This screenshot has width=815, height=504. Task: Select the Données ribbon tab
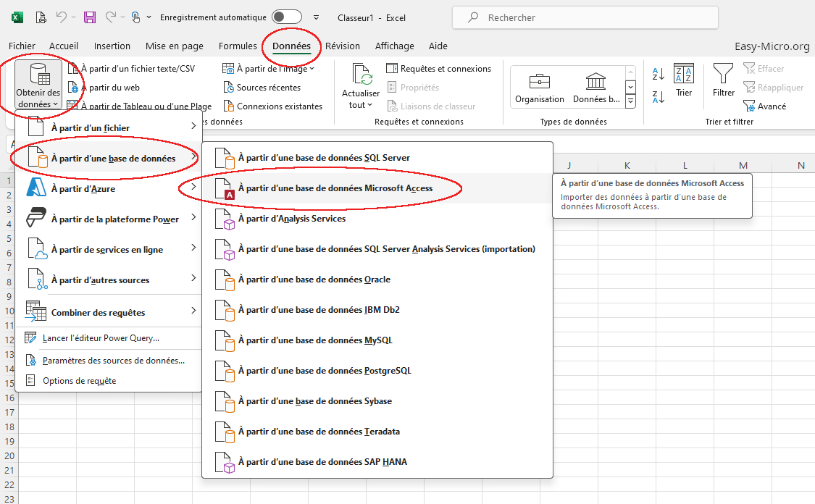pyautogui.click(x=292, y=46)
